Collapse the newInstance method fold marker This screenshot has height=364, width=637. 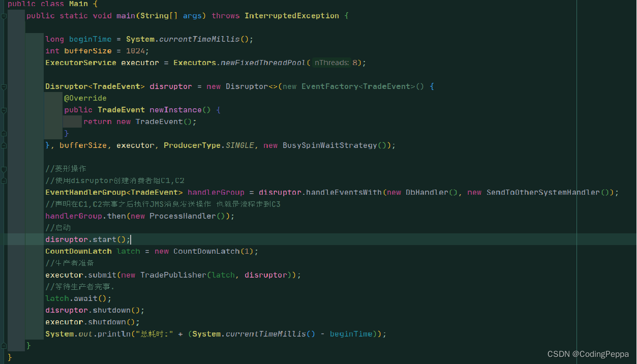point(4,110)
